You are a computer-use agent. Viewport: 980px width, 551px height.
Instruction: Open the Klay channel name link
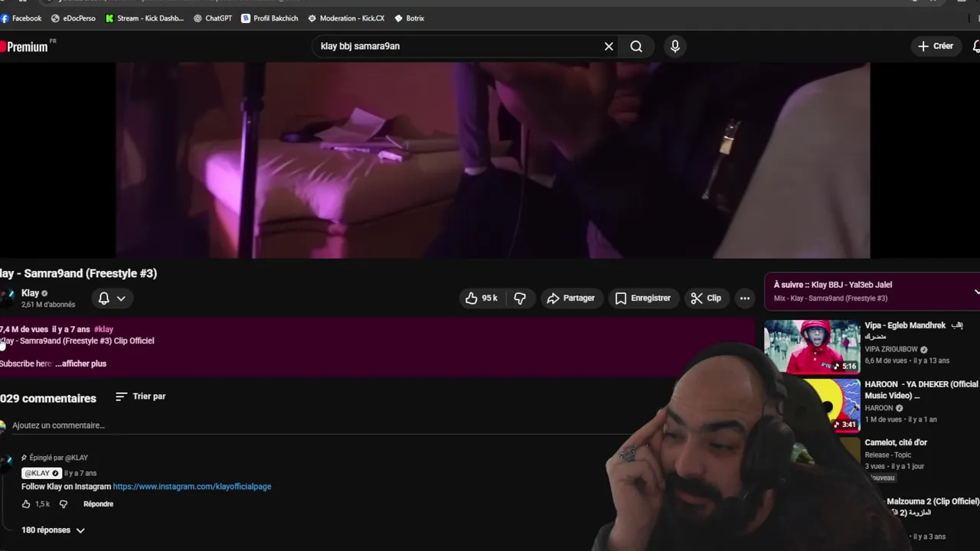pos(30,293)
